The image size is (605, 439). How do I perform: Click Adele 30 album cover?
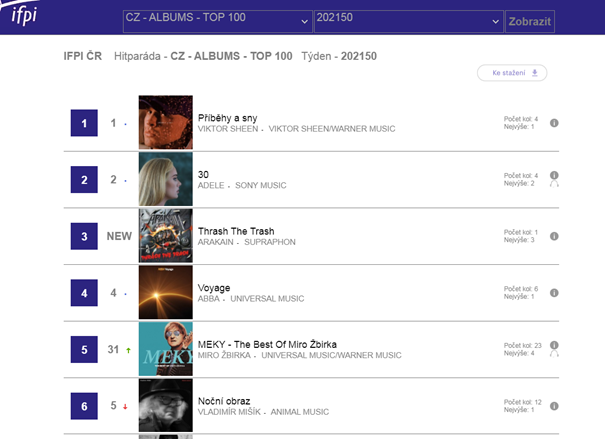pos(166,179)
